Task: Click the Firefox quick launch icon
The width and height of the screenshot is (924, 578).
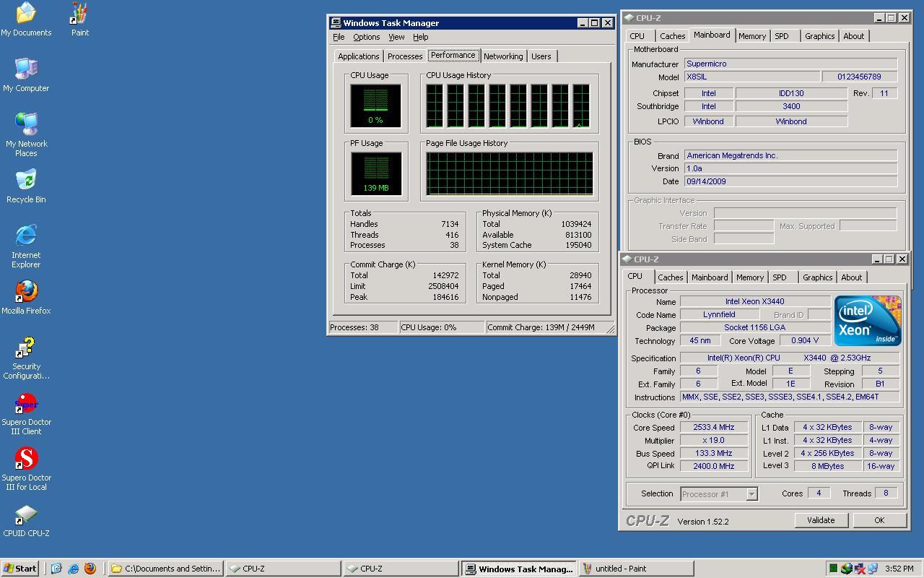Action: (90, 569)
